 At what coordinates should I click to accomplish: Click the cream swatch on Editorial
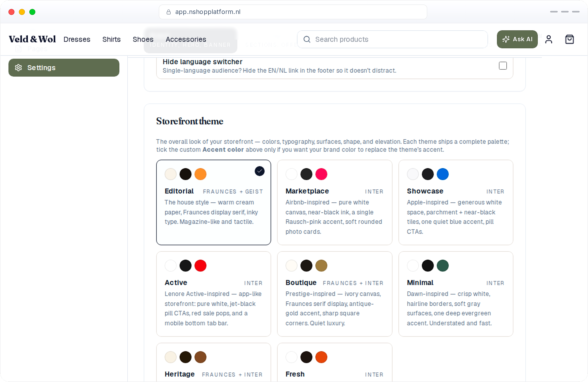(x=171, y=174)
